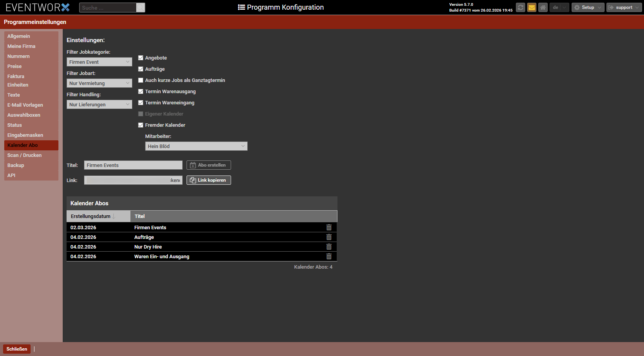
Task: Switch to the Backup section
Action: [x=16, y=165]
